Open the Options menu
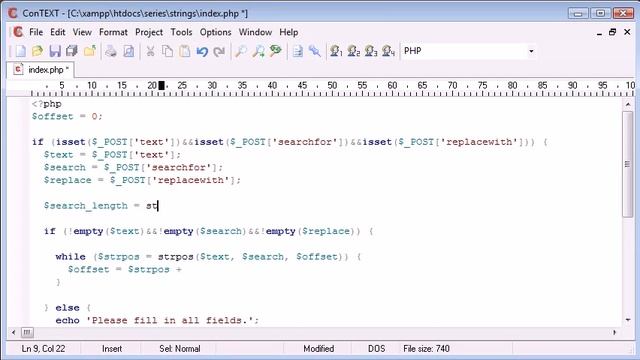Screen dimensions: 640x360 [x=215, y=32]
